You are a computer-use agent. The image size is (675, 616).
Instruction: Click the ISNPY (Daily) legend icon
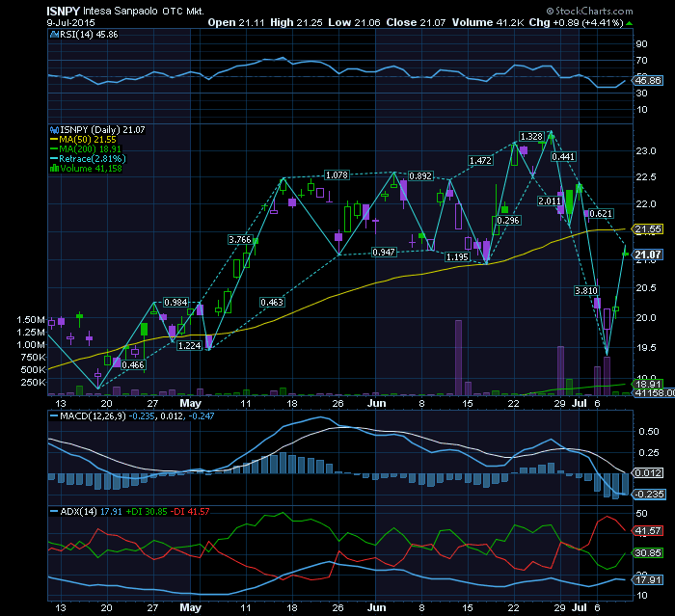coord(54,129)
